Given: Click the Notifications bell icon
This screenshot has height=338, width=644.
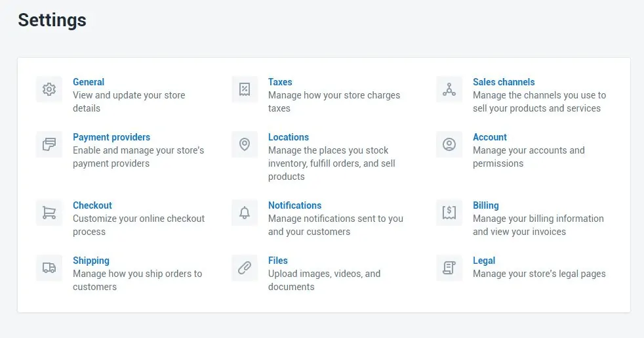Looking at the screenshot, I should pos(245,213).
